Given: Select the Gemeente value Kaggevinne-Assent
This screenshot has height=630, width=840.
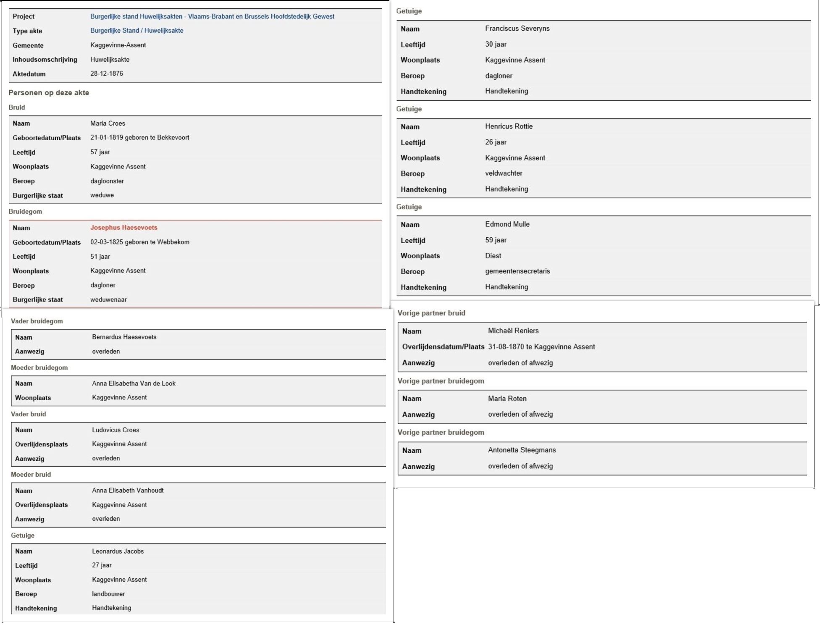Looking at the screenshot, I should 118,45.
